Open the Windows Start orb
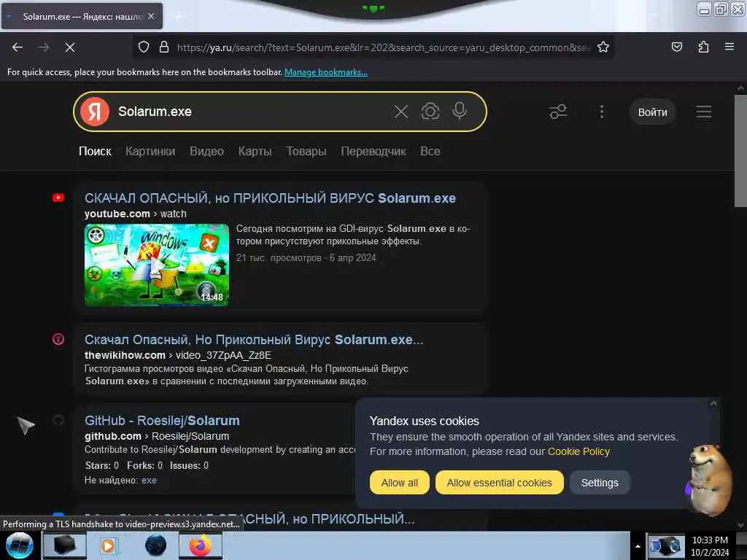The width and height of the screenshot is (747, 560). [19, 545]
